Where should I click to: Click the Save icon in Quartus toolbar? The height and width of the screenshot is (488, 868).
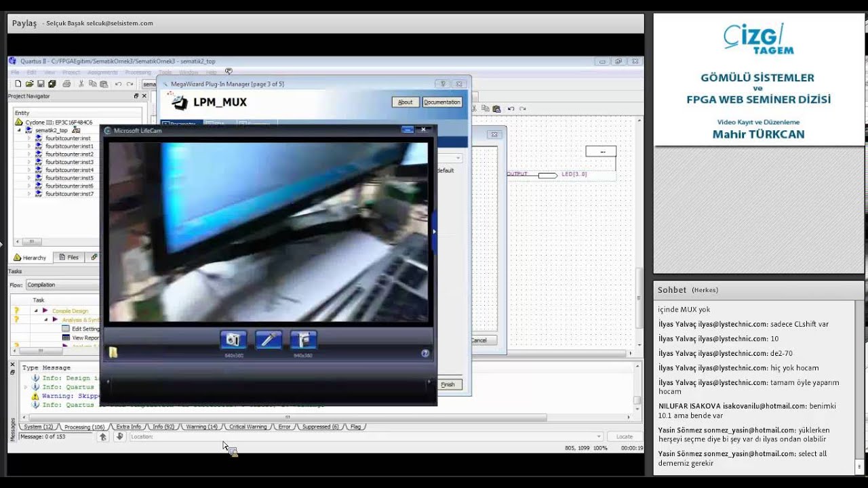tap(41, 84)
